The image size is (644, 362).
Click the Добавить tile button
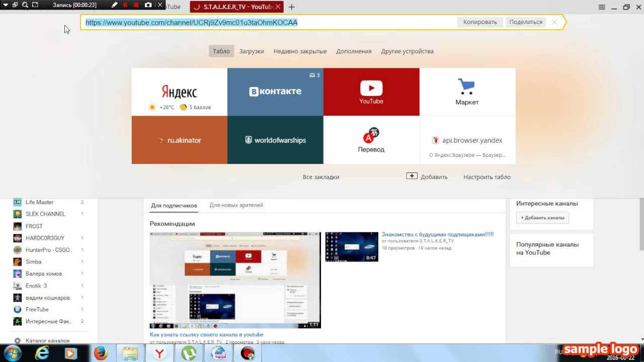click(427, 176)
